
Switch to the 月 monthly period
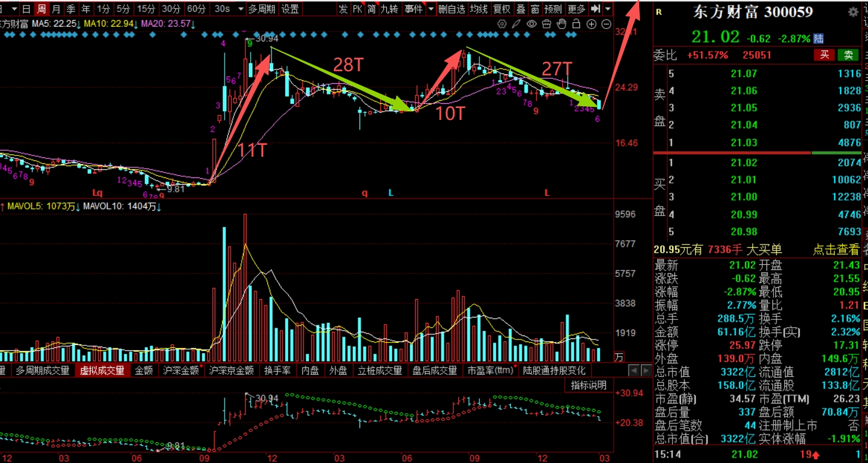pos(56,9)
